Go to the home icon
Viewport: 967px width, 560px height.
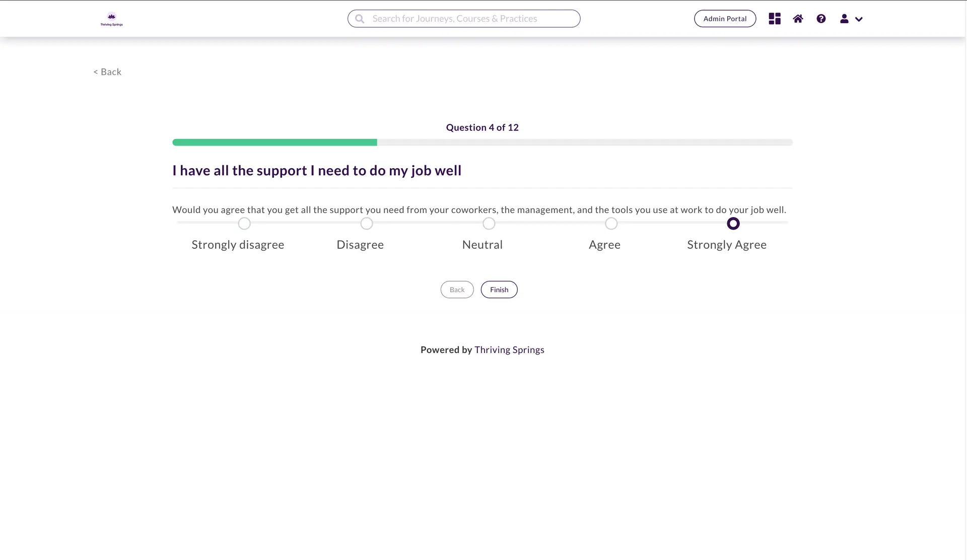[798, 19]
